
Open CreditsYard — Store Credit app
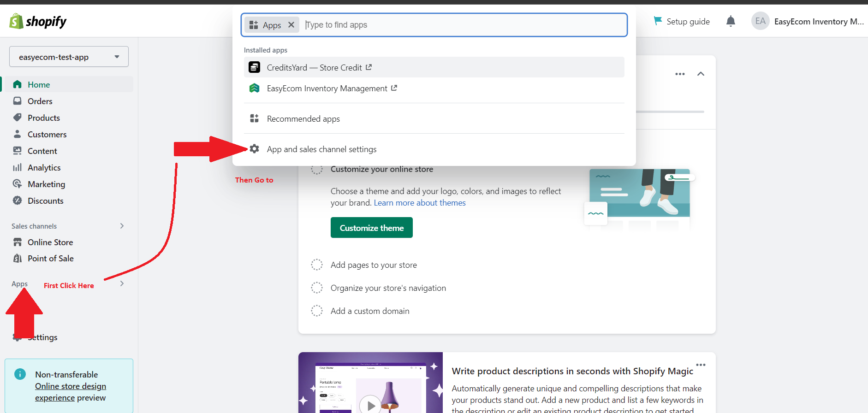tap(434, 67)
